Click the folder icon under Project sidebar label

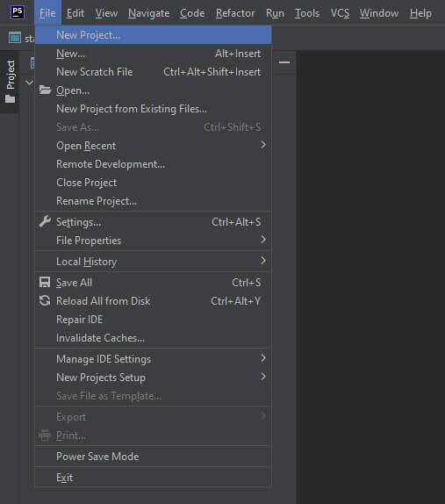10,99
